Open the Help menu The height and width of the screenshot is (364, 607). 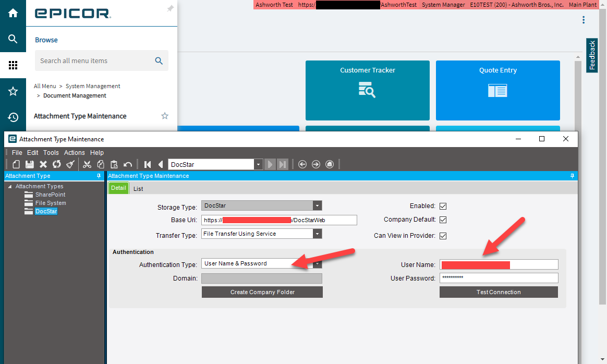(x=97, y=153)
